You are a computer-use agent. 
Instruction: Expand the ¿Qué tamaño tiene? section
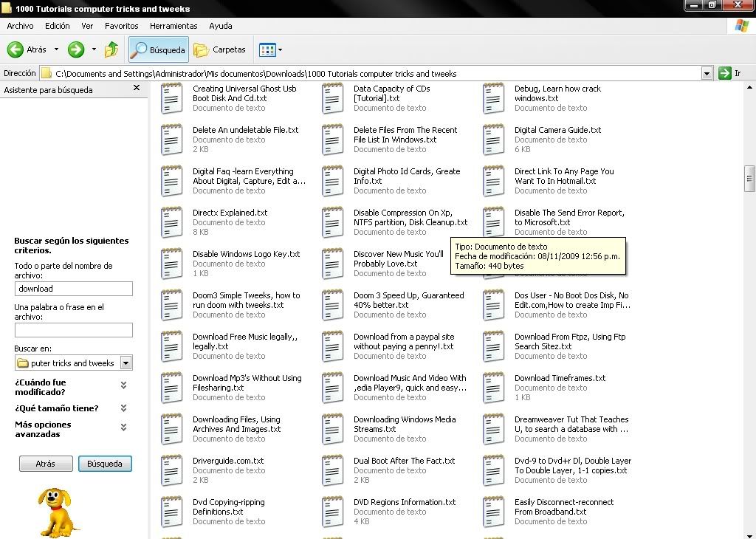tap(123, 408)
